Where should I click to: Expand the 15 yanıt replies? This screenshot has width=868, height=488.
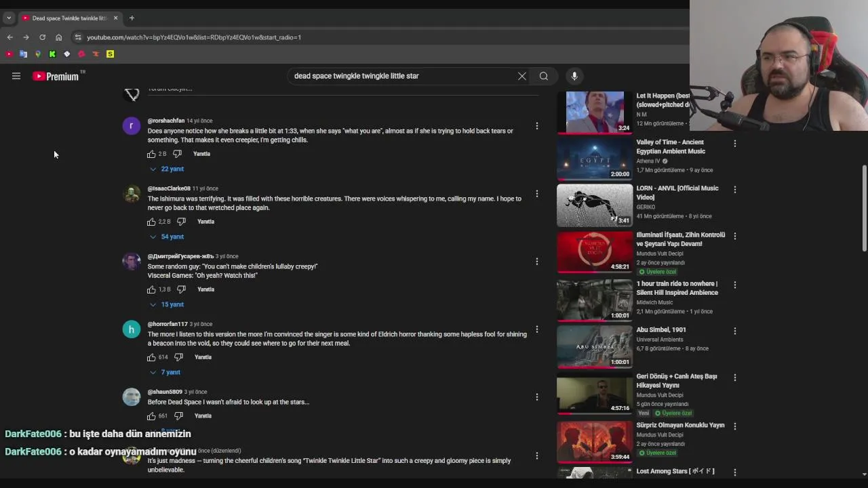pos(167,304)
